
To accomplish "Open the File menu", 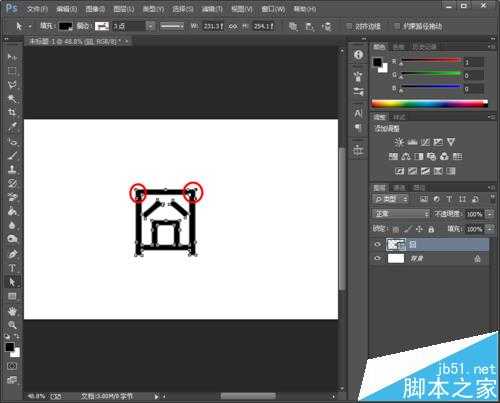I will tap(37, 9).
